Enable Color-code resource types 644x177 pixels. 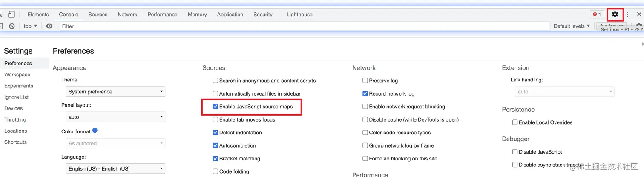click(365, 133)
